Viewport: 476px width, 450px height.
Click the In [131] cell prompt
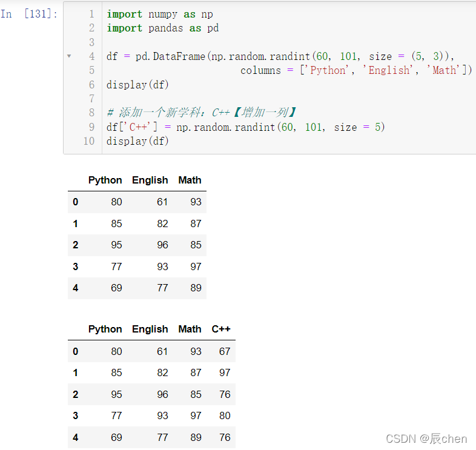pyautogui.click(x=29, y=14)
